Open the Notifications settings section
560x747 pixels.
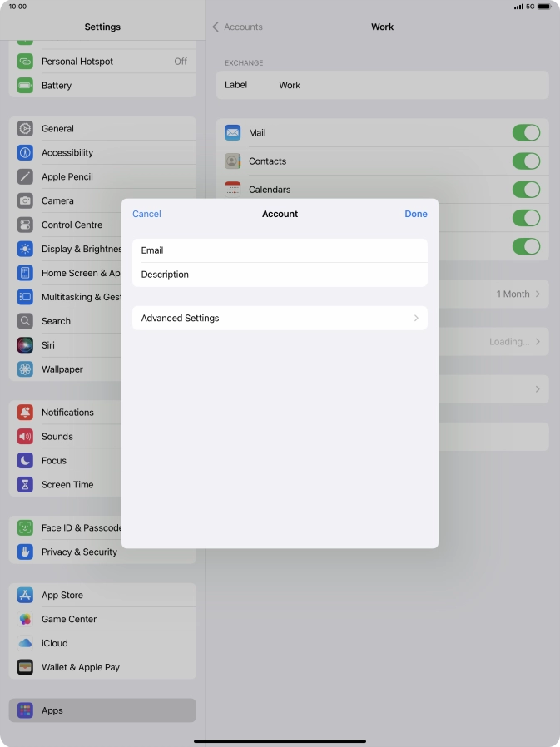tap(67, 413)
